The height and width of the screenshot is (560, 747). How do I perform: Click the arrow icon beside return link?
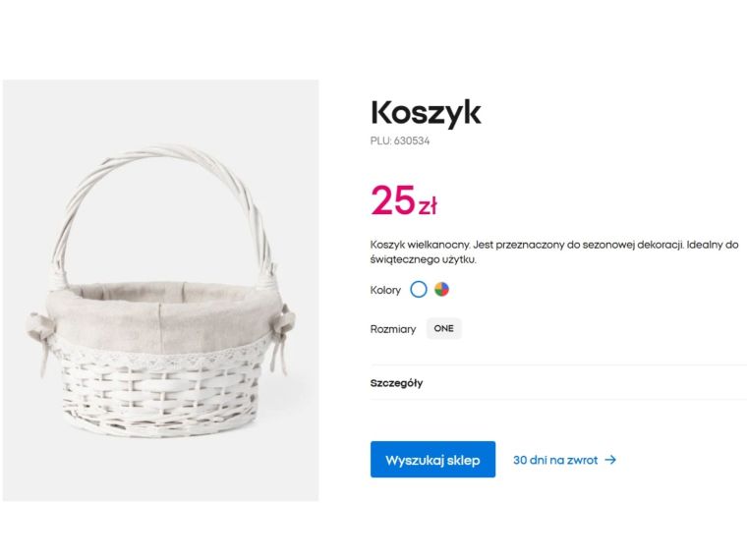tap(610, 460)
